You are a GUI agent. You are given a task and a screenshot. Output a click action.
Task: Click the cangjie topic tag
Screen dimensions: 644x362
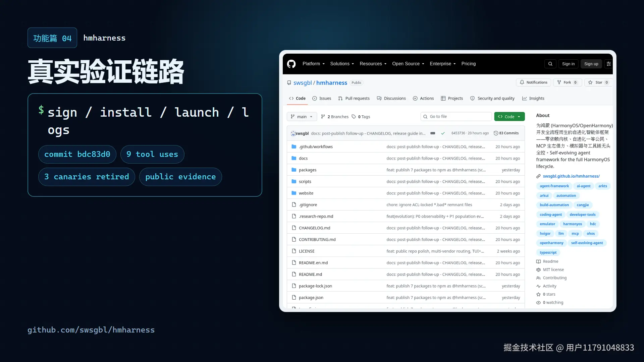583,205
